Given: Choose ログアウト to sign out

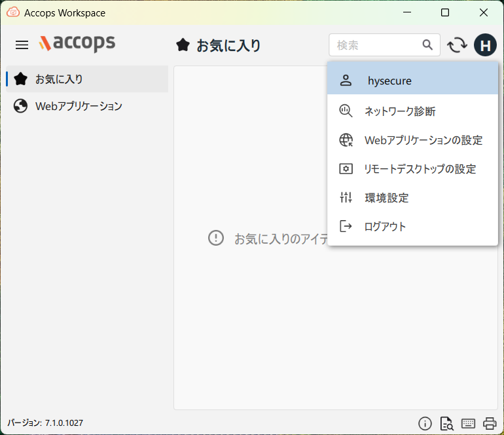Looking at the screenshot, I should pos(413,227).
